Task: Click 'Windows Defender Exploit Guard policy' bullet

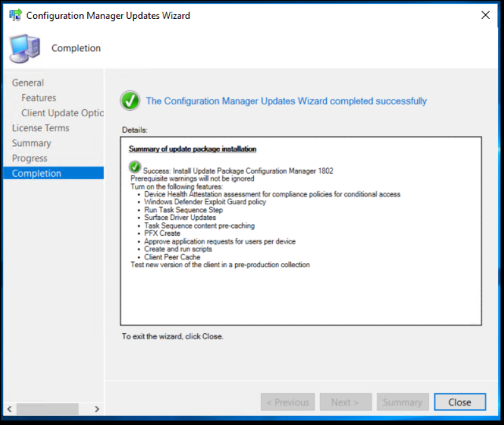Action: tap(205, 202)
